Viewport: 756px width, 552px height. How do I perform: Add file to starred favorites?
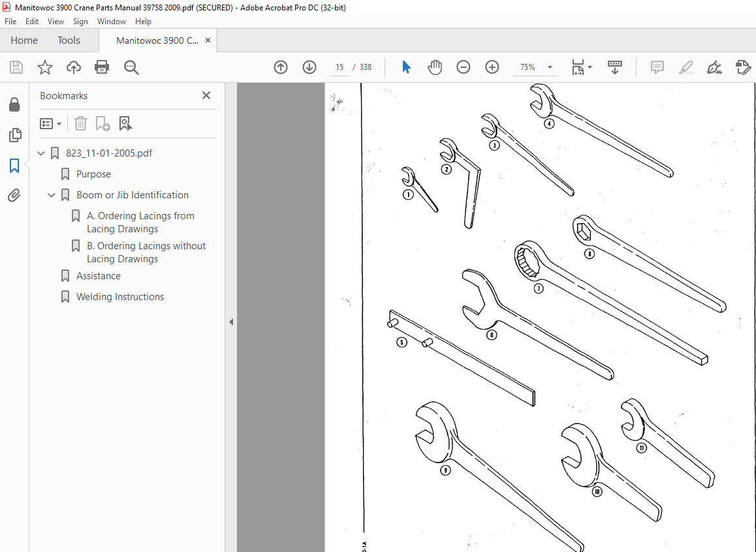tap(45, 67)
